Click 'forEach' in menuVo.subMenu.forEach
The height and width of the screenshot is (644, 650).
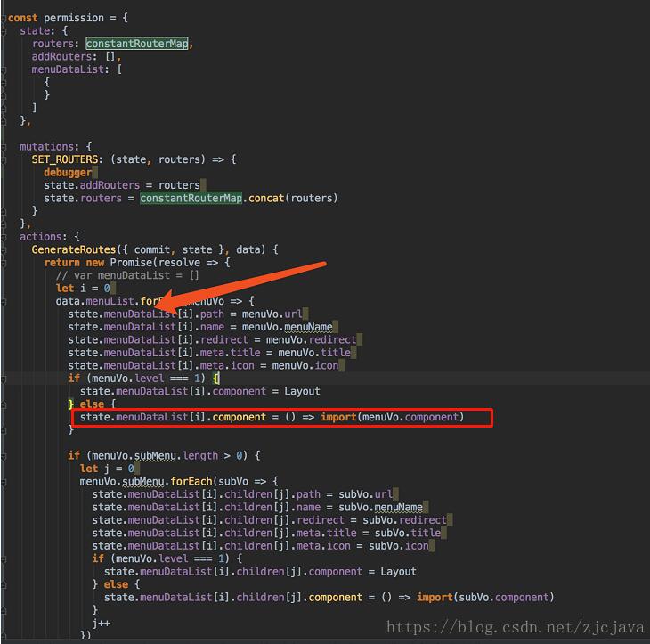point(191,482)
